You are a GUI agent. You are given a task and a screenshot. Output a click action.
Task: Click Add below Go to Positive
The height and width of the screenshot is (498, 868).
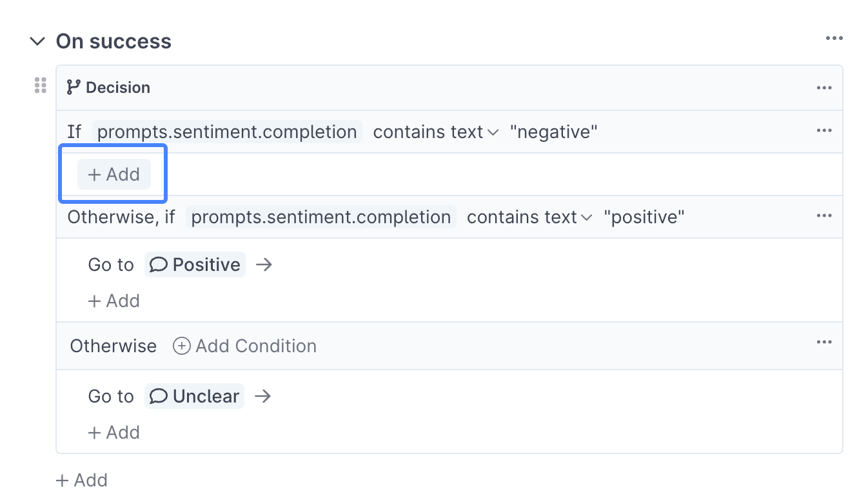click(114, 301)
